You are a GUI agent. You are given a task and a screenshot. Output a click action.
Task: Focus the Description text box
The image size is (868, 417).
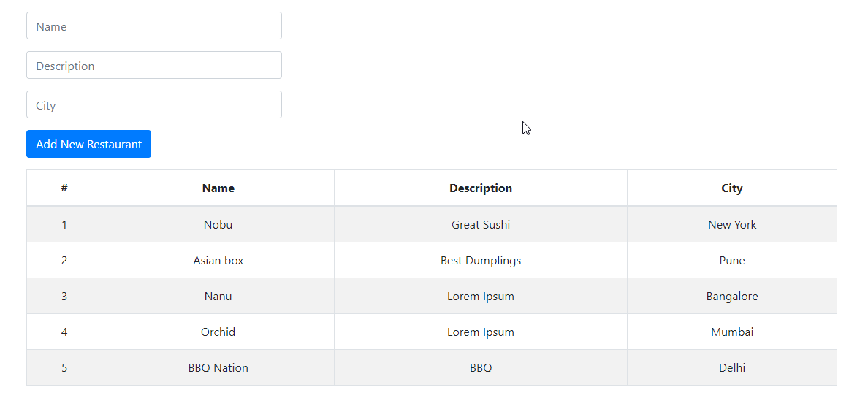click(x=153, y=66)
